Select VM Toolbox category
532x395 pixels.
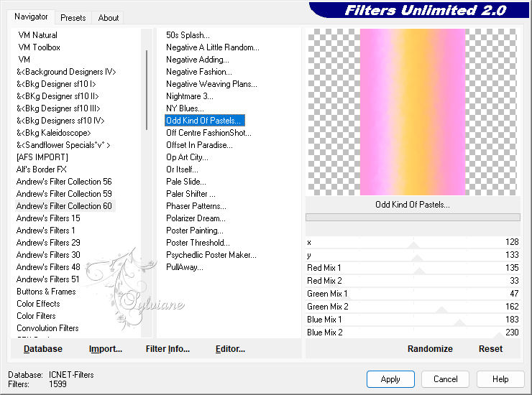click(x=39, y=47)
